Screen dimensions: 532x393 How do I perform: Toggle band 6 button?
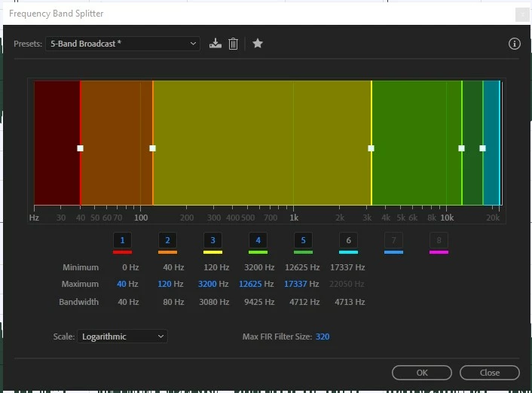[x=348, y=240]
